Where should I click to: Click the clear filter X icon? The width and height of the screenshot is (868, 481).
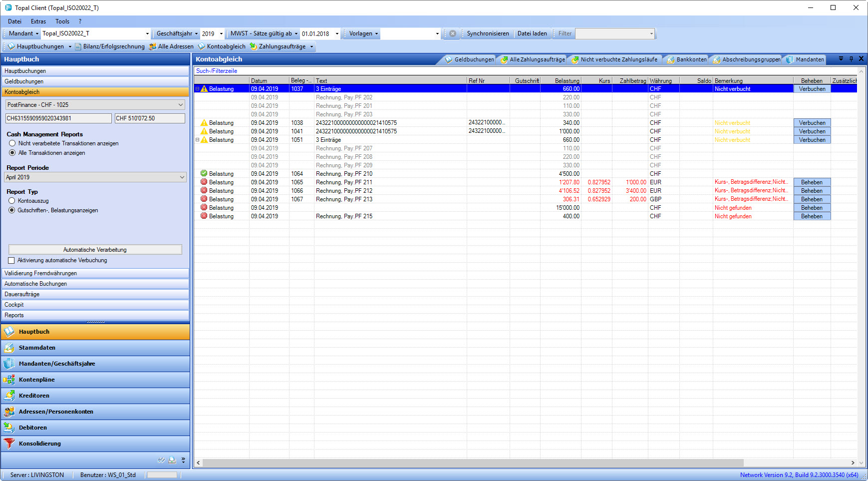[x=453, y=33]
